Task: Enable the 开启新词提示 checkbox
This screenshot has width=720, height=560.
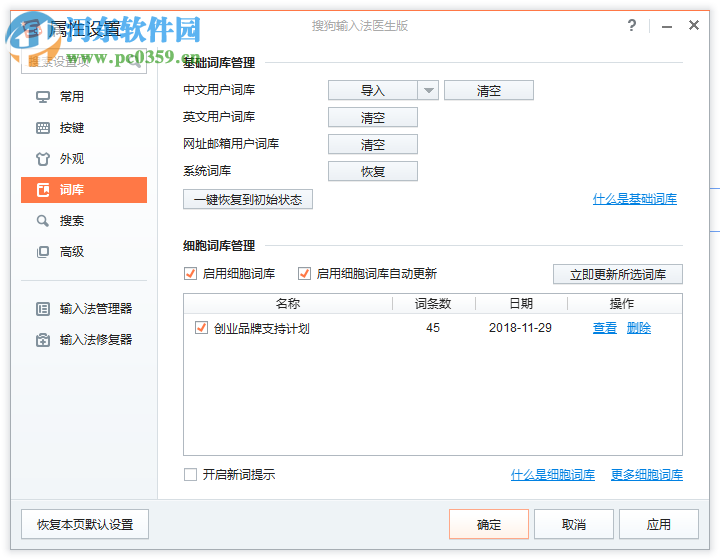Action: [190, 475]
